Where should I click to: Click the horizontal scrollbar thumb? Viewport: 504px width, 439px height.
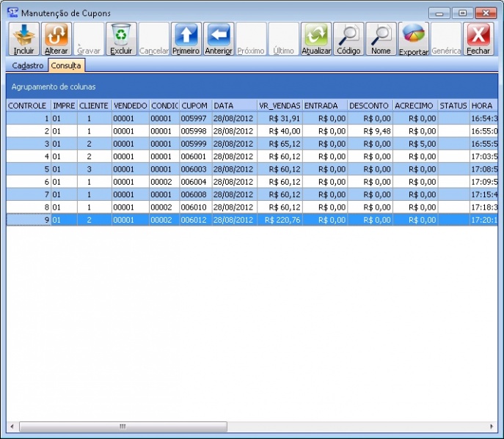pyautogui.click(x=123, y=426)
